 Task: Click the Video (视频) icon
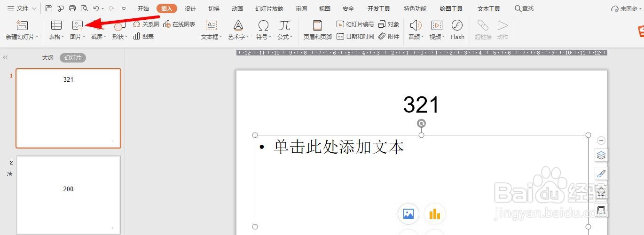437,25
